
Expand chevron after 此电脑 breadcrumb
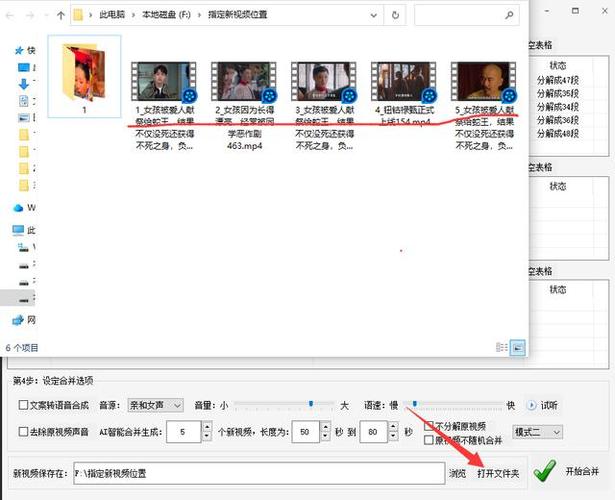click(134, 15)
